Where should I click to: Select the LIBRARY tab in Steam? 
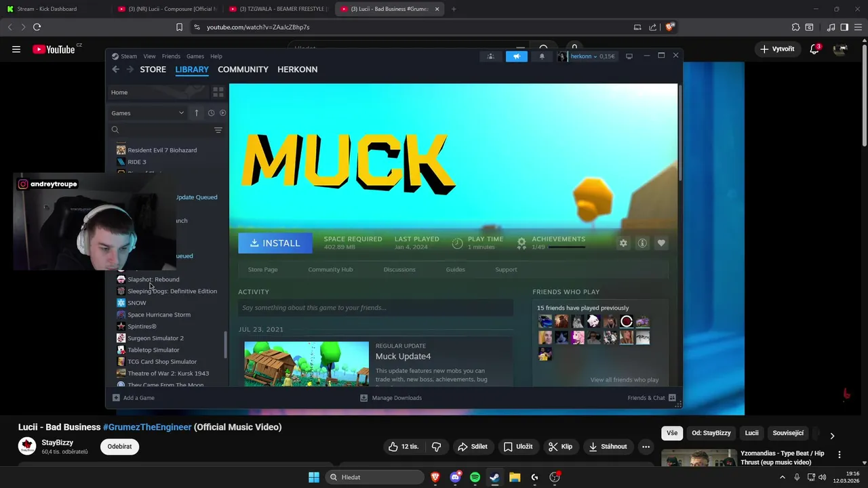pyautogui.click(x=192, y=69)
